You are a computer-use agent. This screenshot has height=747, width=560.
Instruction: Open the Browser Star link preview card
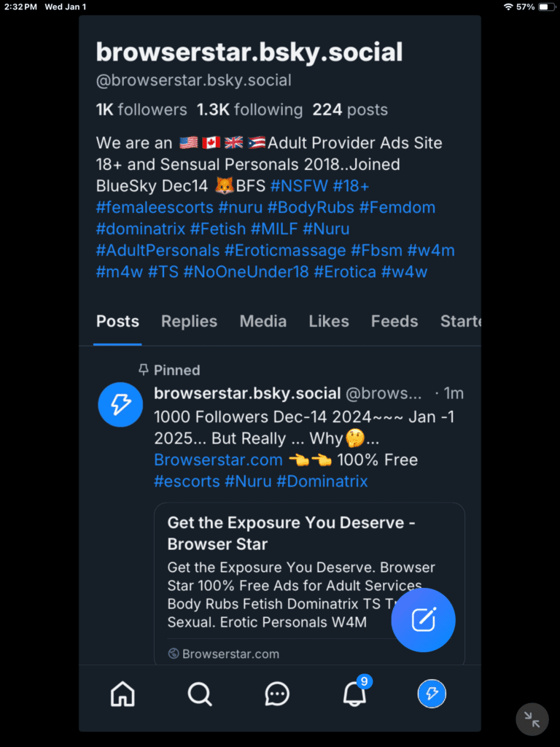pyautogui.click(x=309, y=576)
